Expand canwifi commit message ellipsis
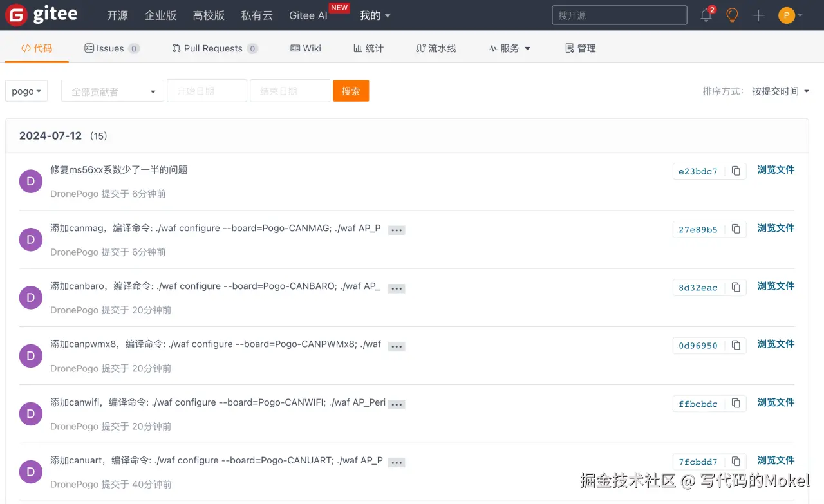Image resolution: width=824 pixels, height=504 pixels. click(x=397, y=404)
